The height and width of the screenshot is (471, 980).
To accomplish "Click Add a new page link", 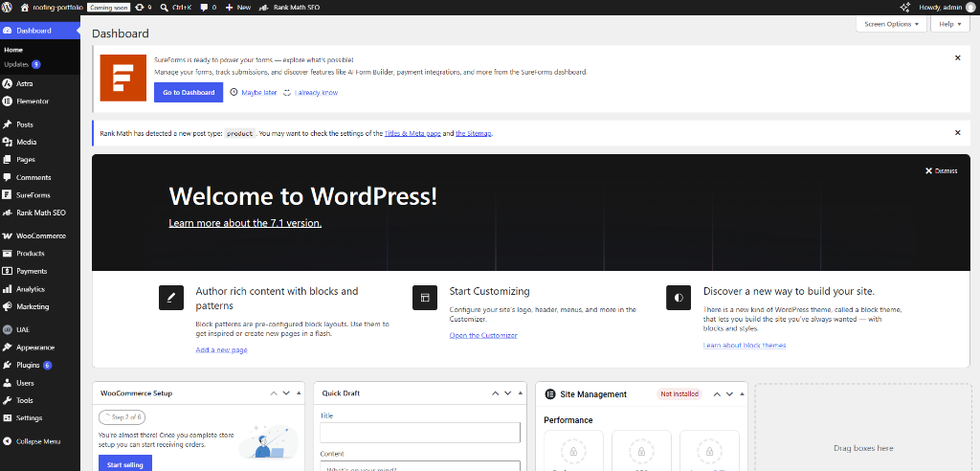I will 221,349.
